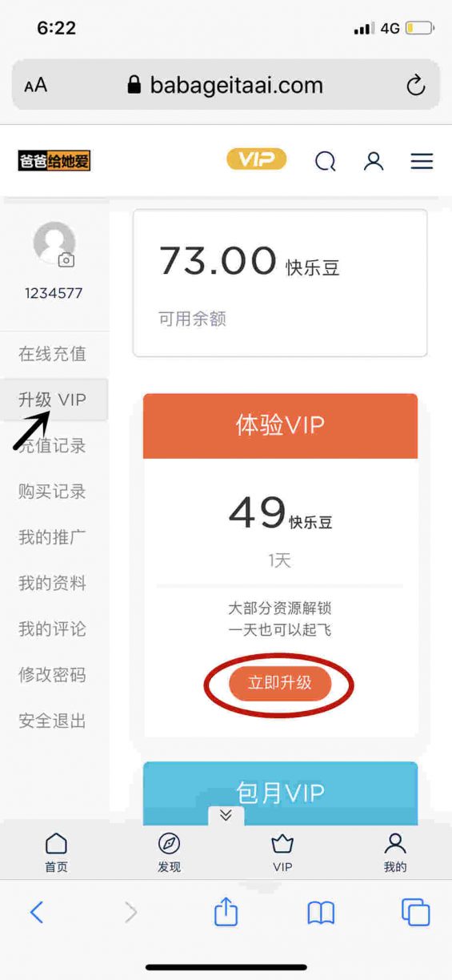Switch to 发现 discover tab
The image size is (452, 980).
169,852
